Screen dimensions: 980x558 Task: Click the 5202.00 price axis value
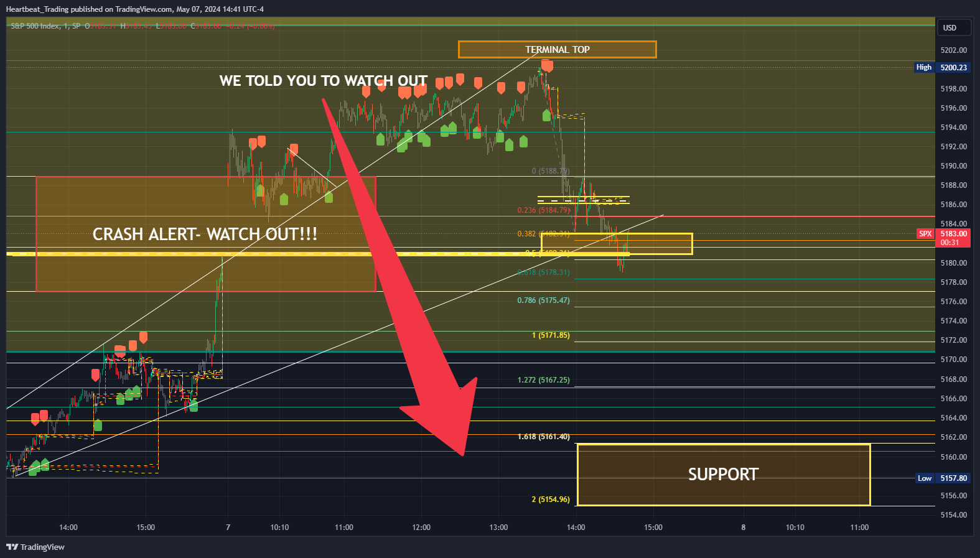(x=954, y=50)
